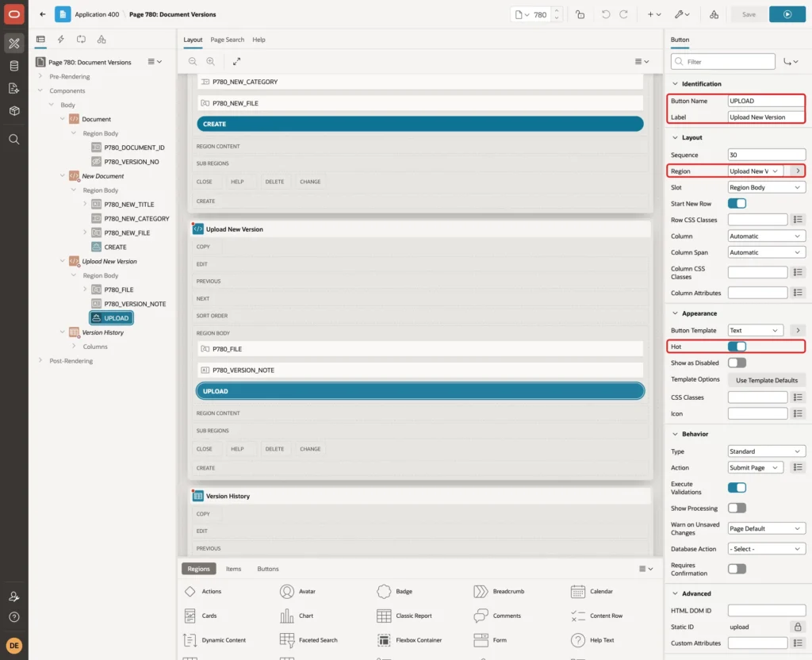Click the Redo icon in the top toolbar
The height and width of the screenshot is (660, 812).
(x=623, y=14)
